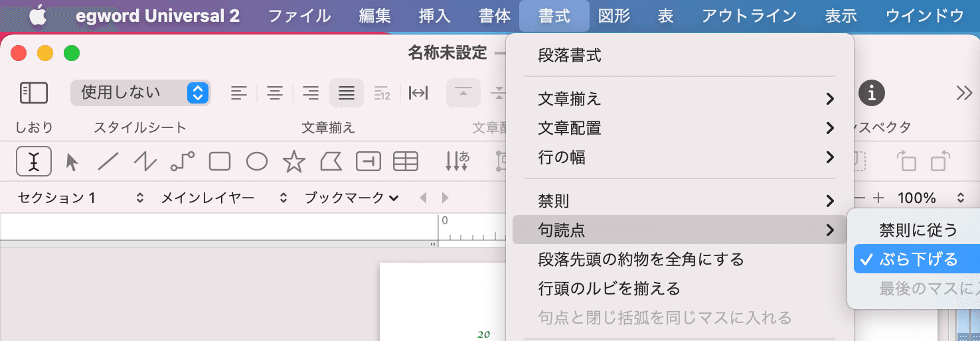This screenshot has height=341, width=980.
Task: Select the highlighted 句読点 menu entry
Action: pyautogui.click(x=680, y=230)
